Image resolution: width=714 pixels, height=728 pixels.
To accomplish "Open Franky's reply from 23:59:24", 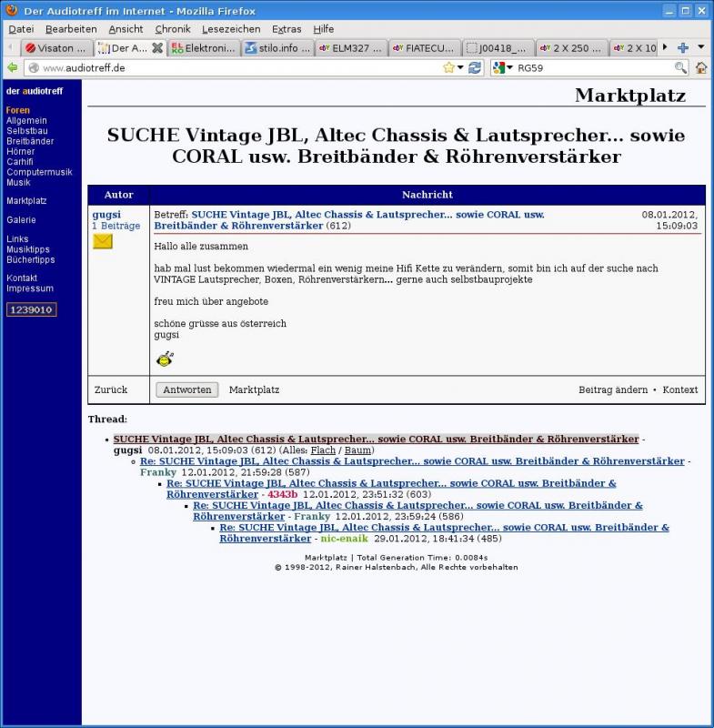I will 417,511.
